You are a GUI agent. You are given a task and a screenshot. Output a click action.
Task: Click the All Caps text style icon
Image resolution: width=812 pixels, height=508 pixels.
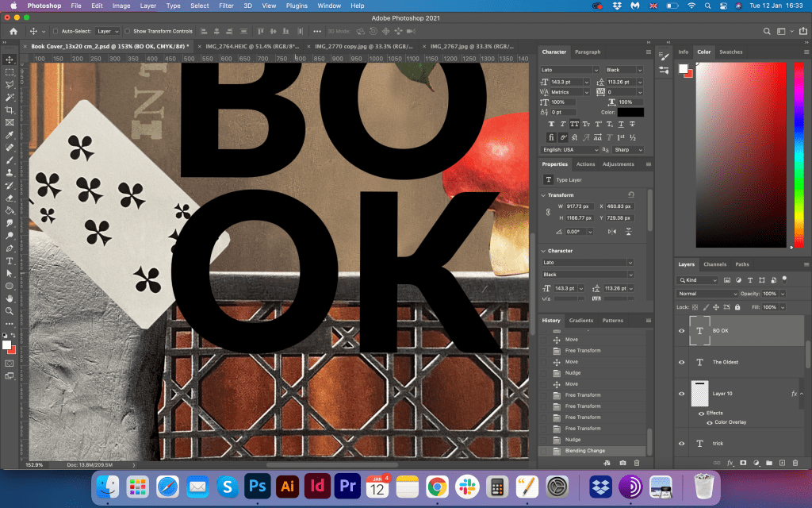coord(575,125)
